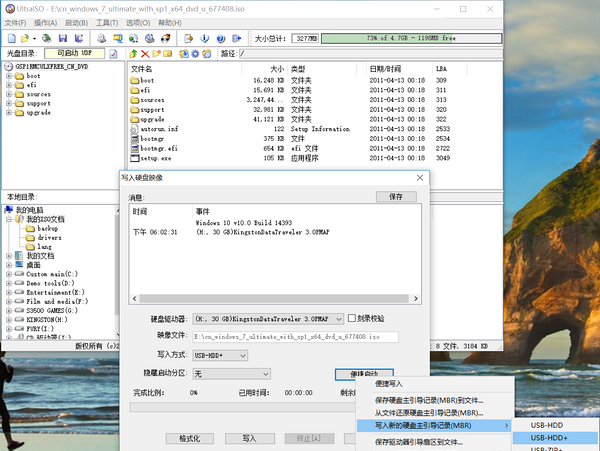
Task: Click the Open CD/DVD toolbar icon
Action: click(47, 38)
